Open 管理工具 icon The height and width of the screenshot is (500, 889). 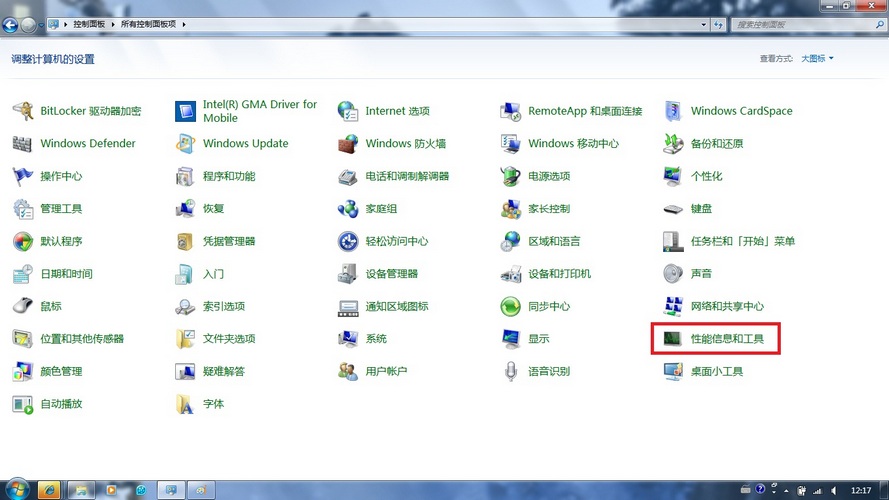[x=23, y=209]
